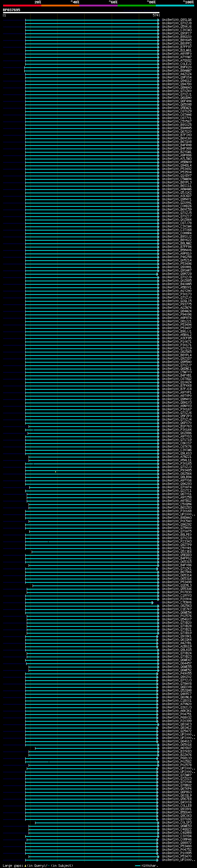197x868 pixels.
Task: Click the purple ~60% identity color bar
Action: [99, 6]
